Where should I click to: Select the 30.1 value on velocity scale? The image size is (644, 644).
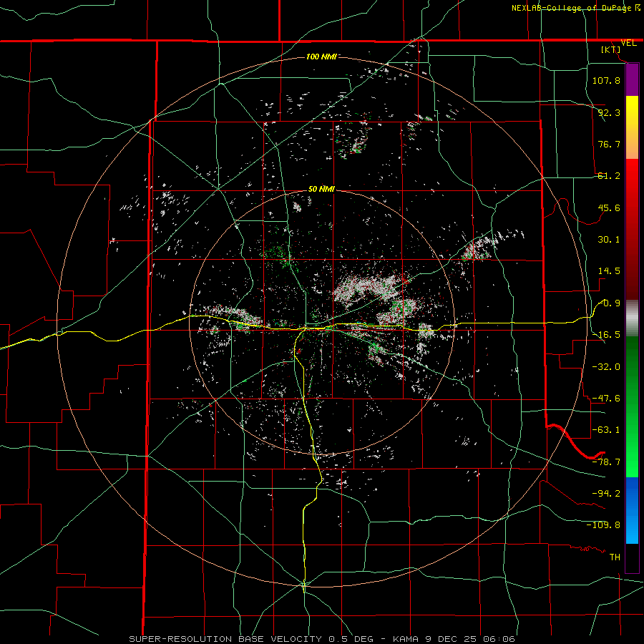click(609, 240)
